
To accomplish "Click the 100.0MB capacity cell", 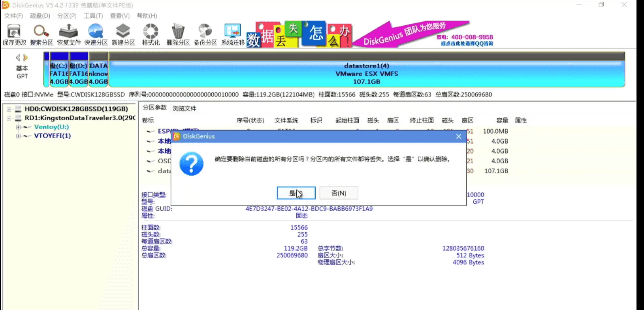I will [x=495, y=131].
